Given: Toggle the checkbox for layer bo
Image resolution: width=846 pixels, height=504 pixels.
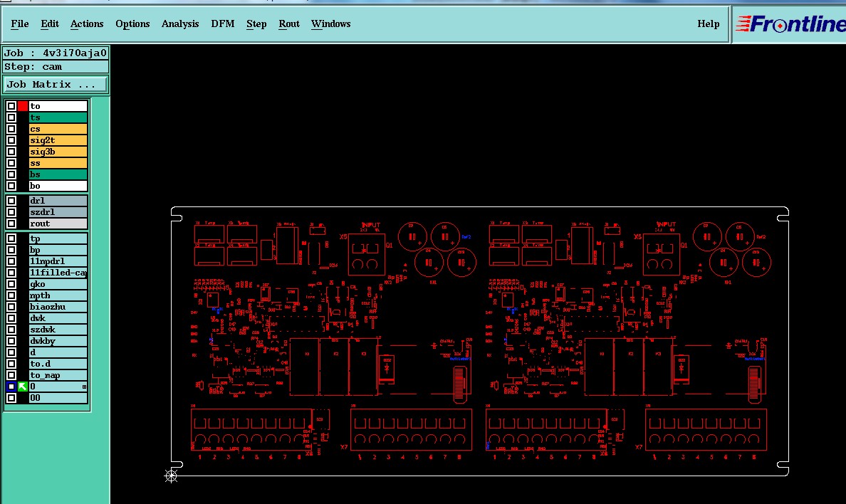Looking at the screenshot, I should pos(11,186).
